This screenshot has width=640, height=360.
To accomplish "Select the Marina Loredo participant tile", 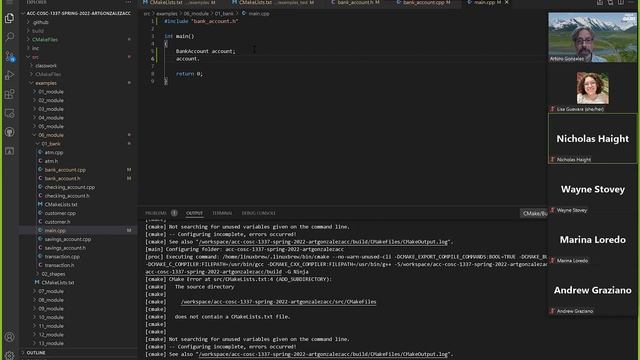I will point(592,240).
